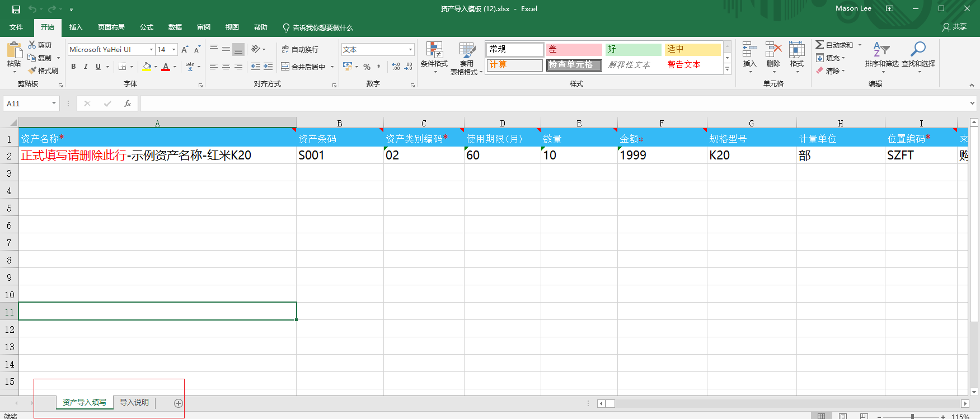Apply percent style format
This screenshot has width=980, height=419.
pyautogui.click(x=367, y=67)
